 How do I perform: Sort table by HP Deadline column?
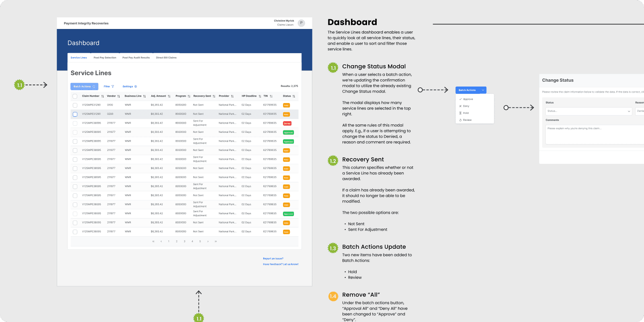[x=260, y=96]
